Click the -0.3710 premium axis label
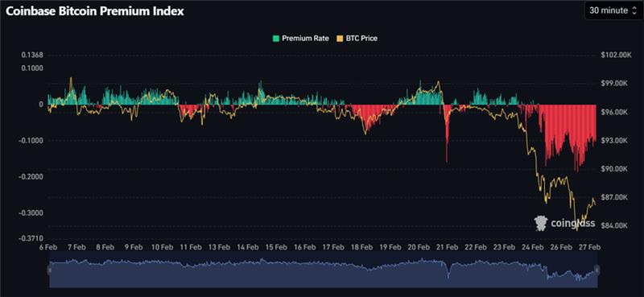 (x=32, y=238)
